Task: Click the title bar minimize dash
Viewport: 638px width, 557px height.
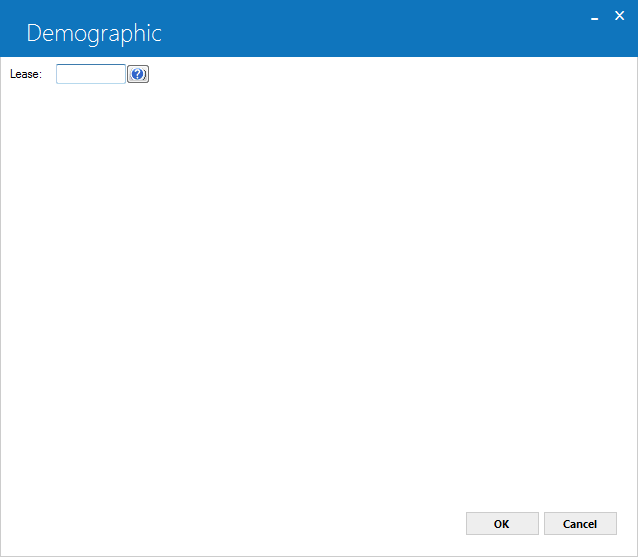Action: click(x=594, y=17)
